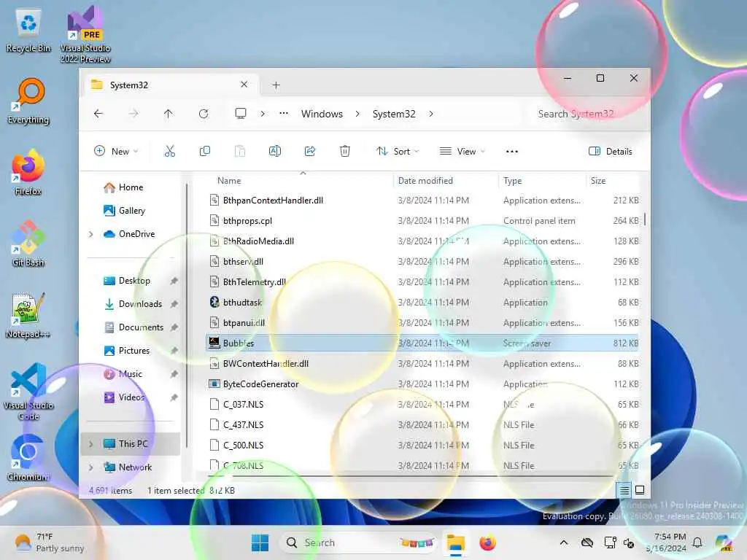This screenshot has width=747, height=560.
Task: Add a new Explorer tab
Action: click(x=276, y=85)
